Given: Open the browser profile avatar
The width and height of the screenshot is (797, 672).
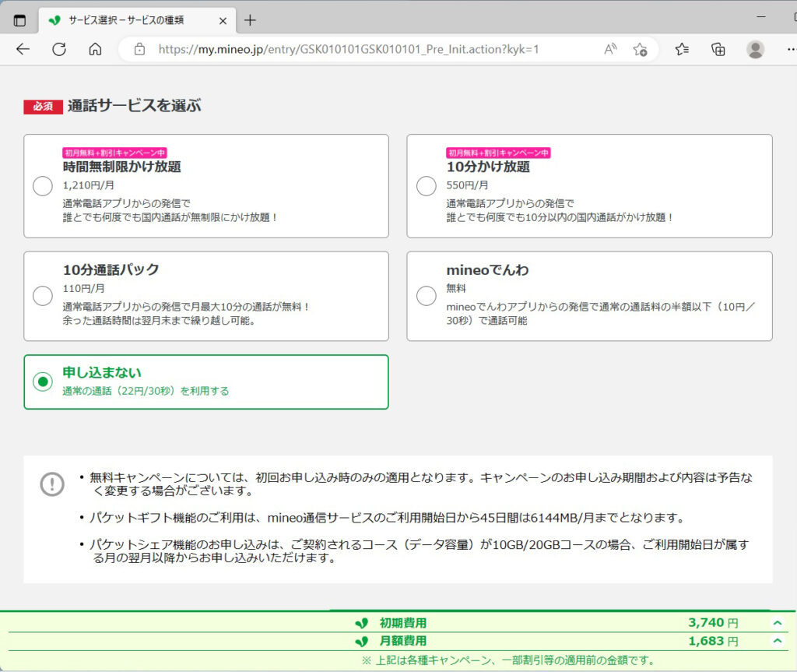Looking at the screenshot, I should point(755,49).
